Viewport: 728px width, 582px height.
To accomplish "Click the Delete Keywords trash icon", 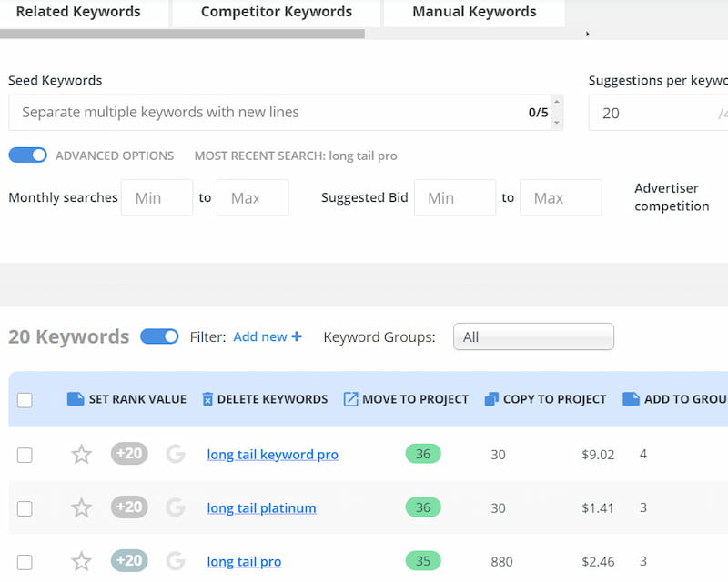I will click(x=207, y=399).
